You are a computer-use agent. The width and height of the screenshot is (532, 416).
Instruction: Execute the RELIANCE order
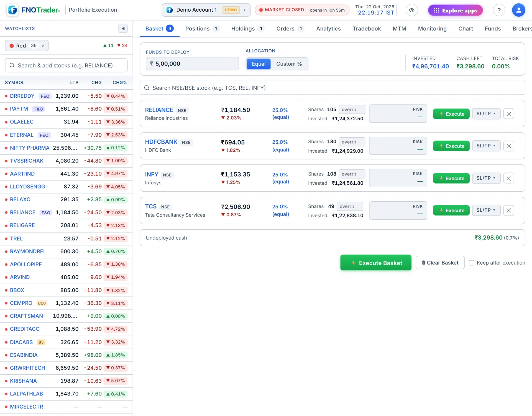451,114
